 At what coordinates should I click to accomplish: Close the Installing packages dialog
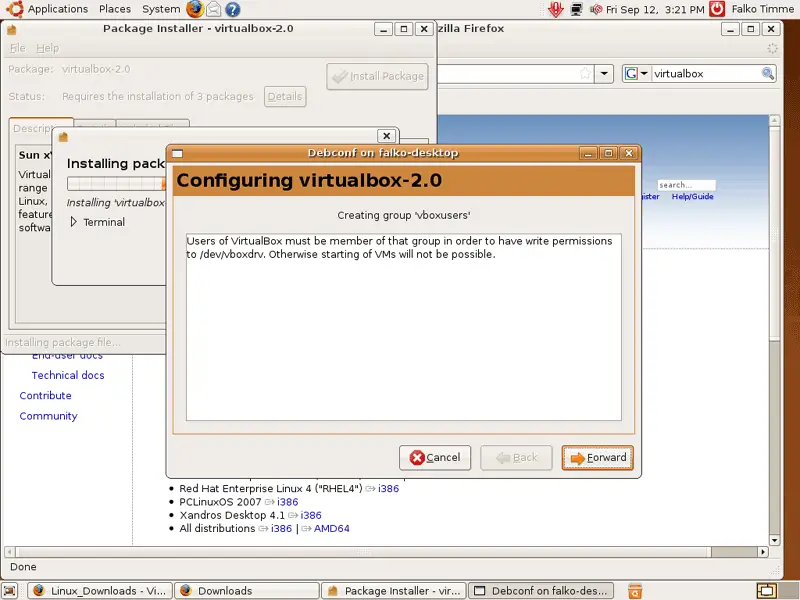click(387, 136)
